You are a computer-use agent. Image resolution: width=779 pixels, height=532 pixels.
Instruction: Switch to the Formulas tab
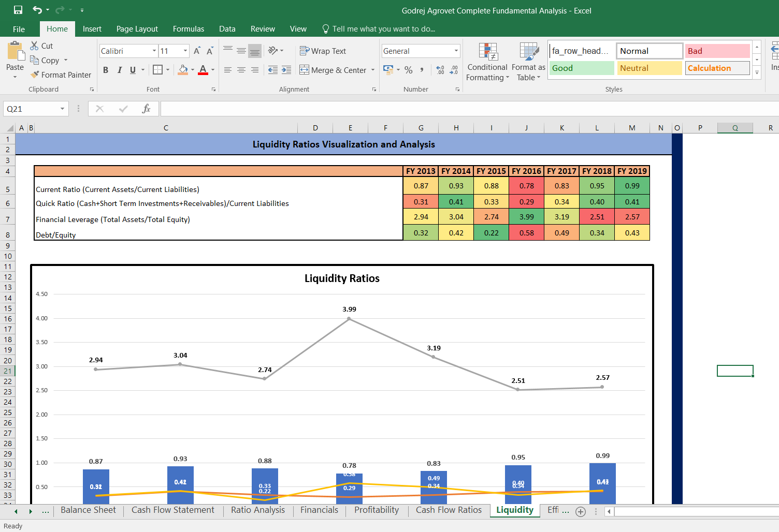click(189, 29)
